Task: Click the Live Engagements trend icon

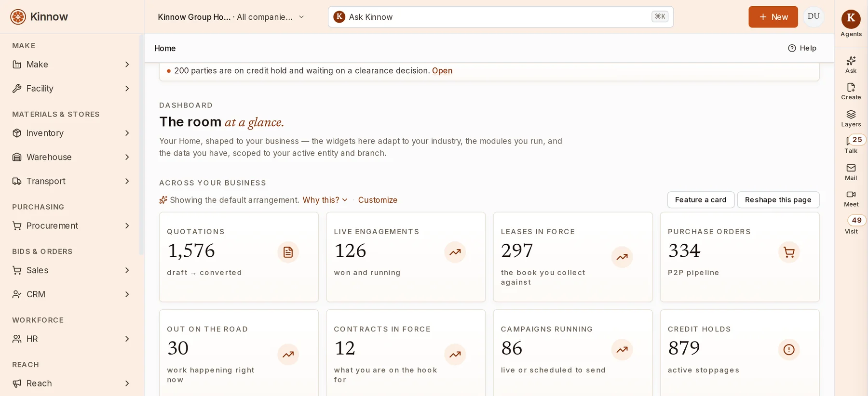Action: (455, 252)
